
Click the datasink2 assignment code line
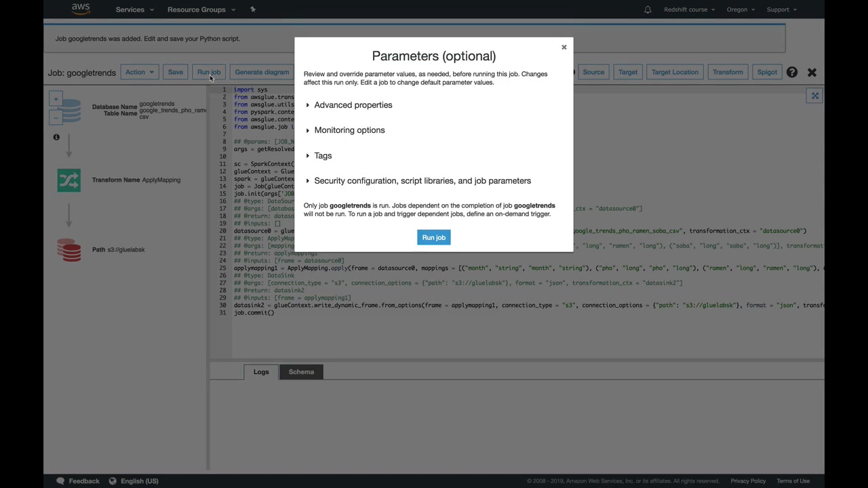tap(529, 306)
